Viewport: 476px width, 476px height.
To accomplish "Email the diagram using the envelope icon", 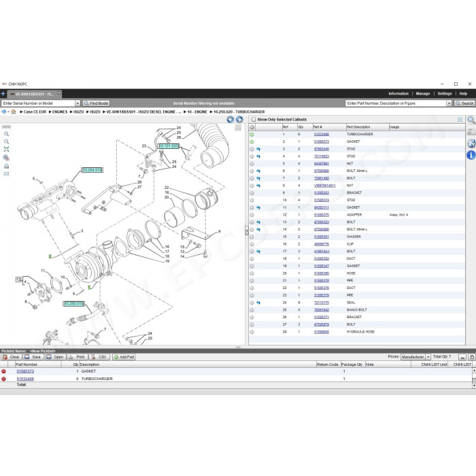I will coord(6,174).
